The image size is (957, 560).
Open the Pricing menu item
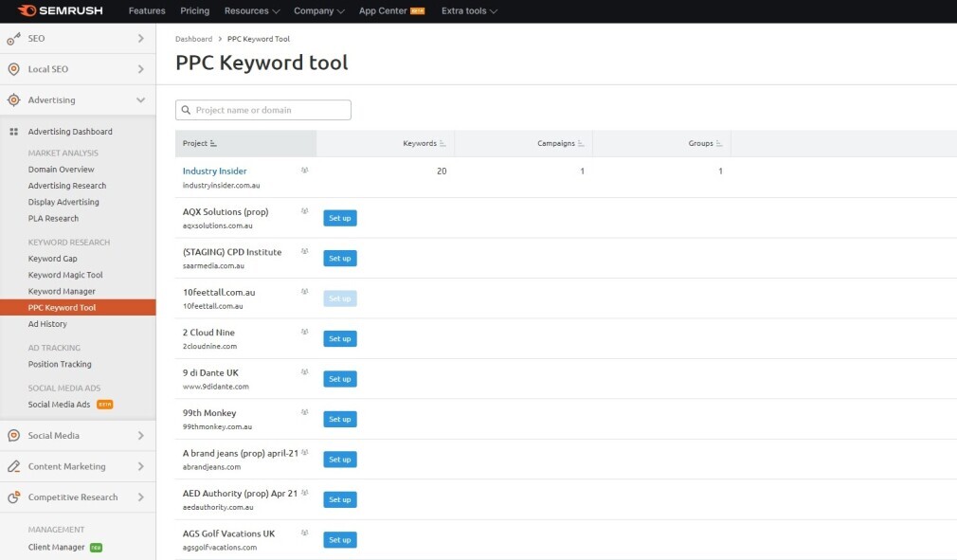click(194, 11)
